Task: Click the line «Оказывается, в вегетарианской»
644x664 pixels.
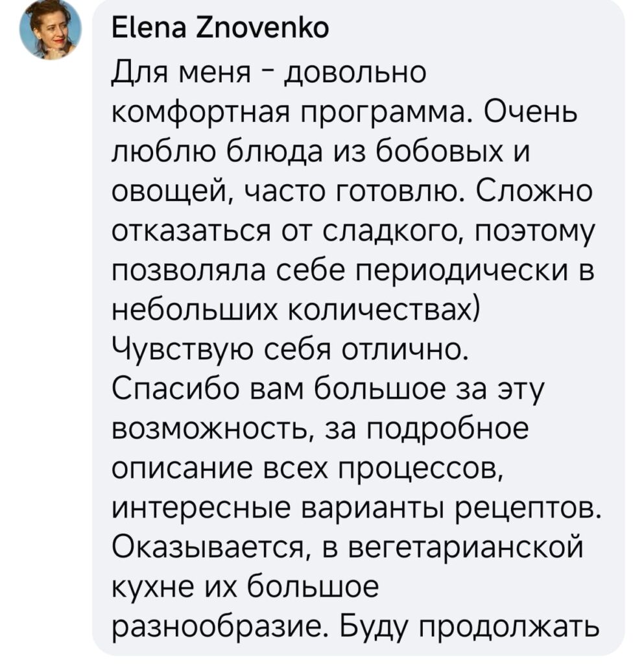Action: click(348, 547)
